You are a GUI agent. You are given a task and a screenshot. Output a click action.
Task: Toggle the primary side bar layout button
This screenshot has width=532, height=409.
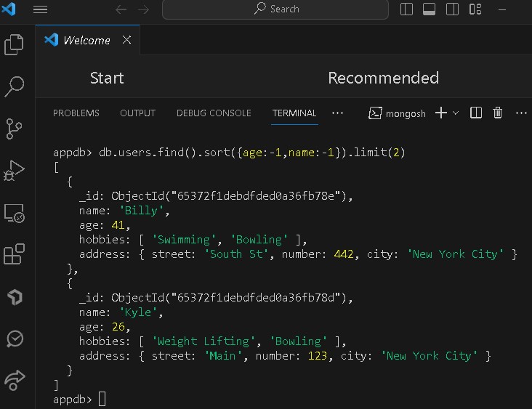pos(407,9)
